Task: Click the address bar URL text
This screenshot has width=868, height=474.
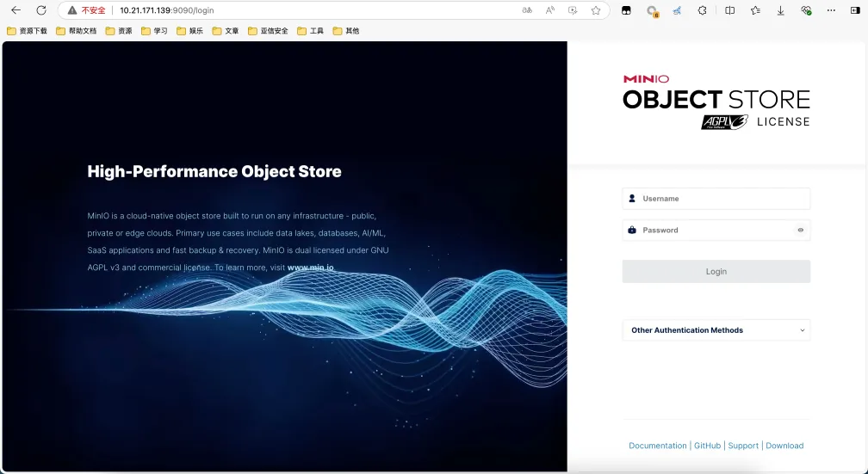Action: (x=167, y=10)
